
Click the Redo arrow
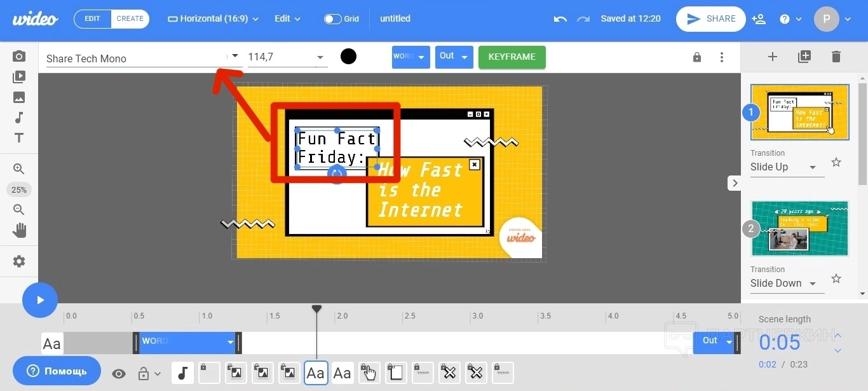click(583, 19)
